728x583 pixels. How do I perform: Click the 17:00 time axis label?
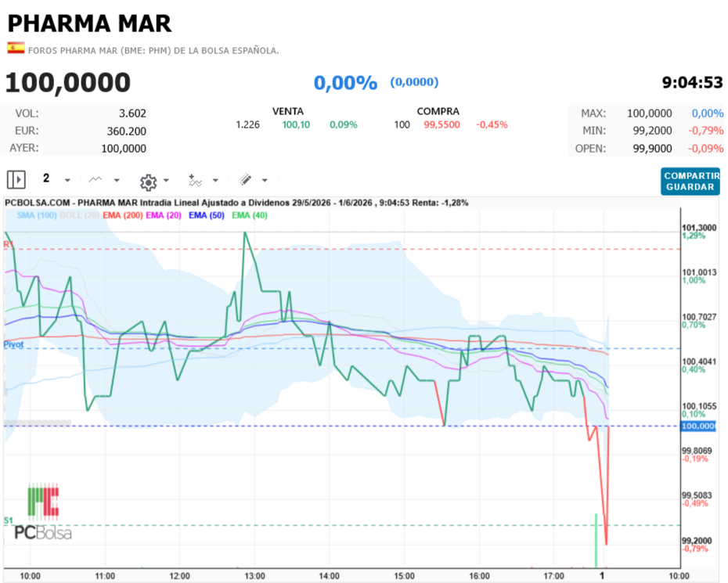(553, 576)
